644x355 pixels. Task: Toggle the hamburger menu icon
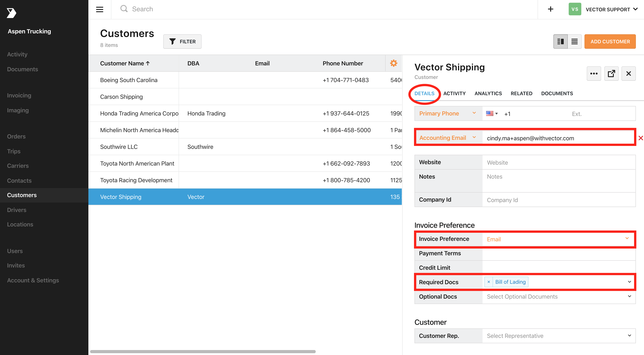click(x=99, y=9)
